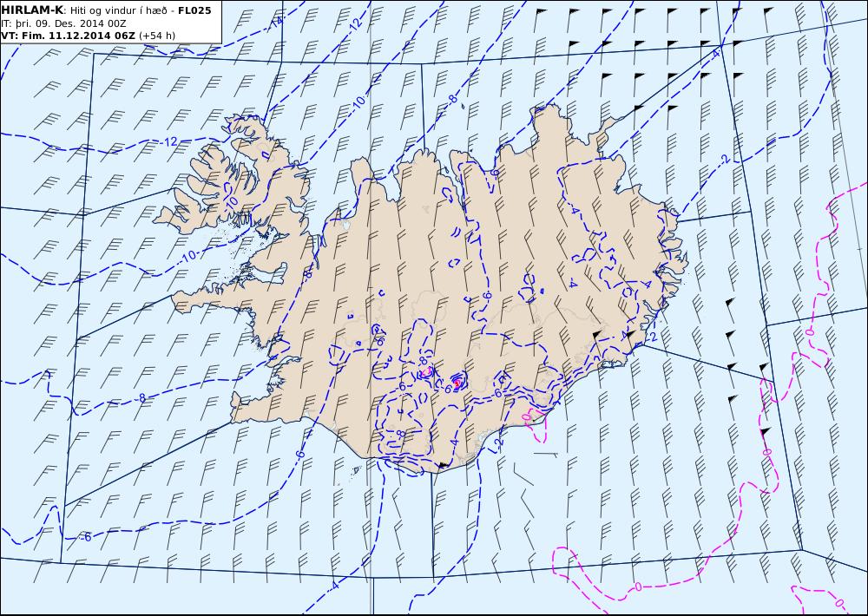Image resolution: width=868 pixels, height=616 pixels.
Task: Click the magenta "0" label at the right edge
Action: [x=809, y=332]
